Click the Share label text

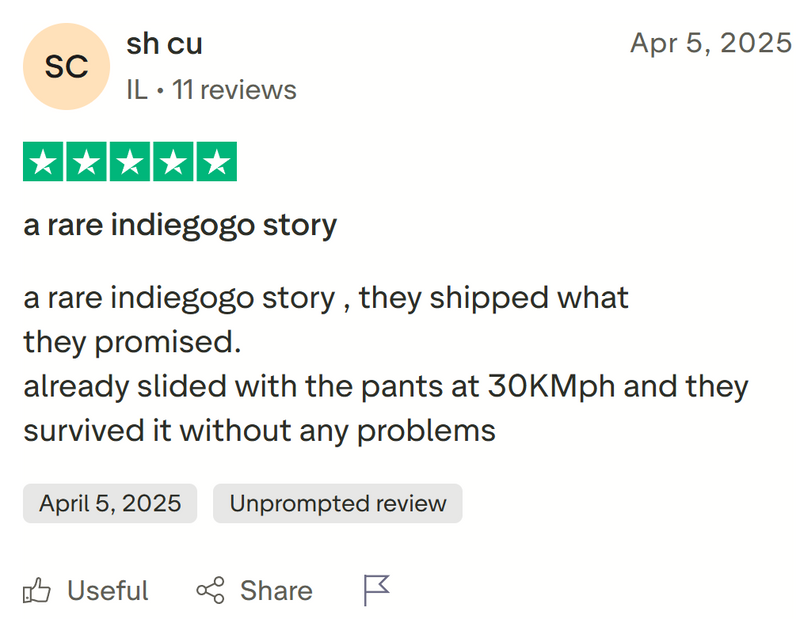[x=277, y=590]
